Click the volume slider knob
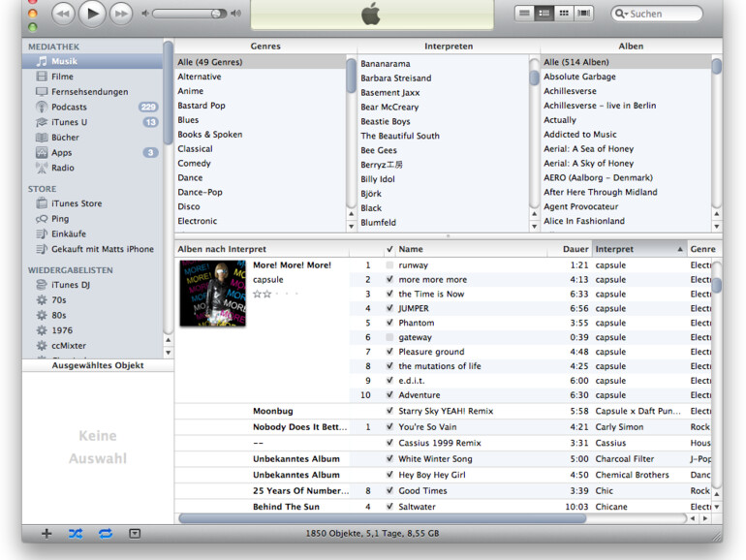Screen dimensions: 746x560 (x=217, y=14)
